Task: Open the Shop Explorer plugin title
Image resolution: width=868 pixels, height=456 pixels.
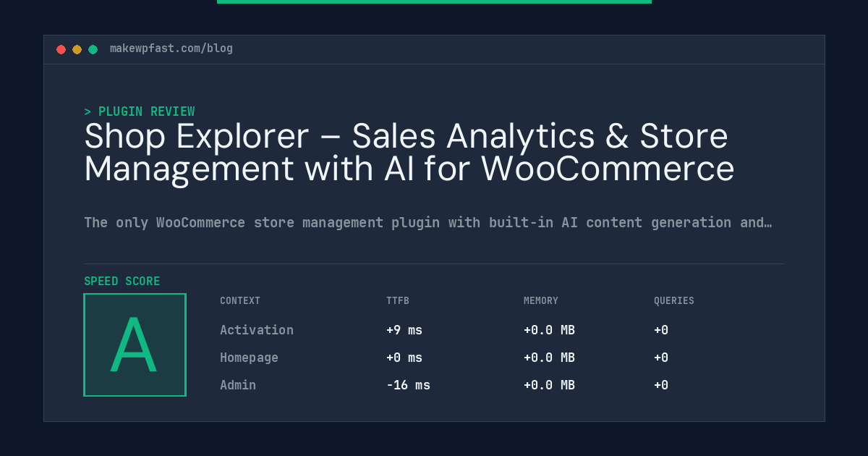Action: point(409,152)
